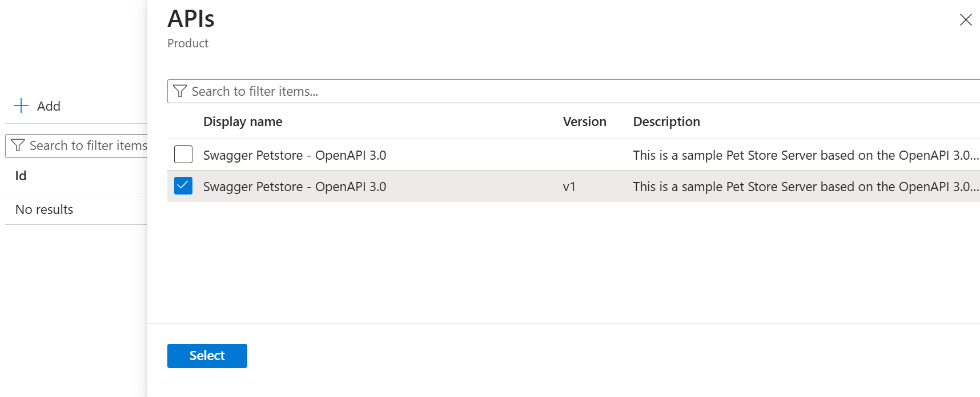Sort by the Display name column header
980x397 pixels.
[243, 121]
